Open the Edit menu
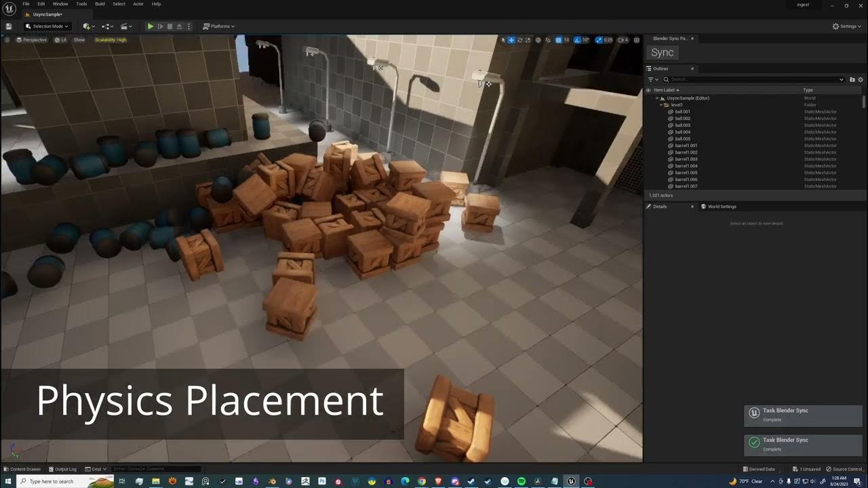This screenshot has height=488, width=868. tap(41, 4)
